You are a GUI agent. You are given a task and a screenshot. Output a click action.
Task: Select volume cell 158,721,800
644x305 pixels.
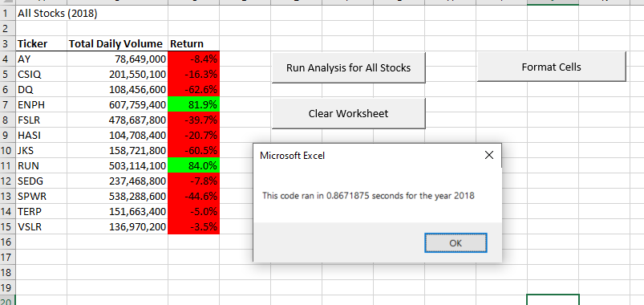pyautogui.click(x=117, y=150)
